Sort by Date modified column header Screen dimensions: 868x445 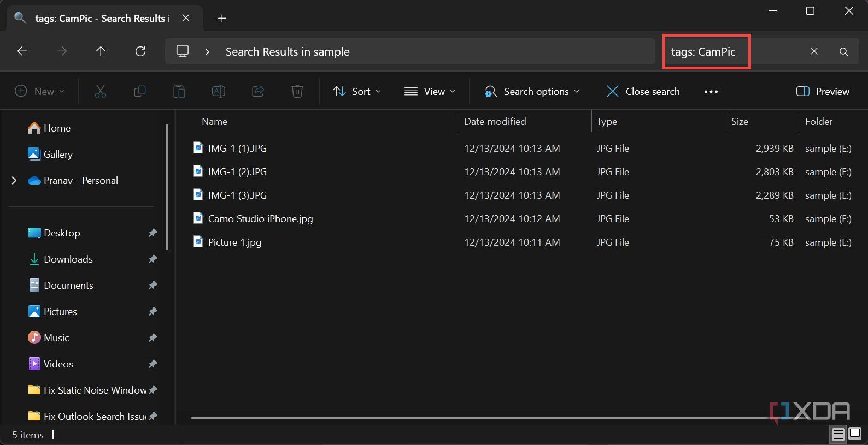[x=495, y=122]
